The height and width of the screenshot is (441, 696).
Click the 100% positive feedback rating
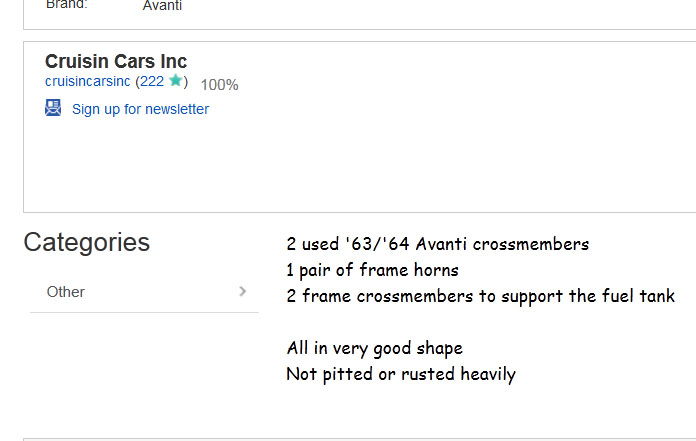coord(219,85)
